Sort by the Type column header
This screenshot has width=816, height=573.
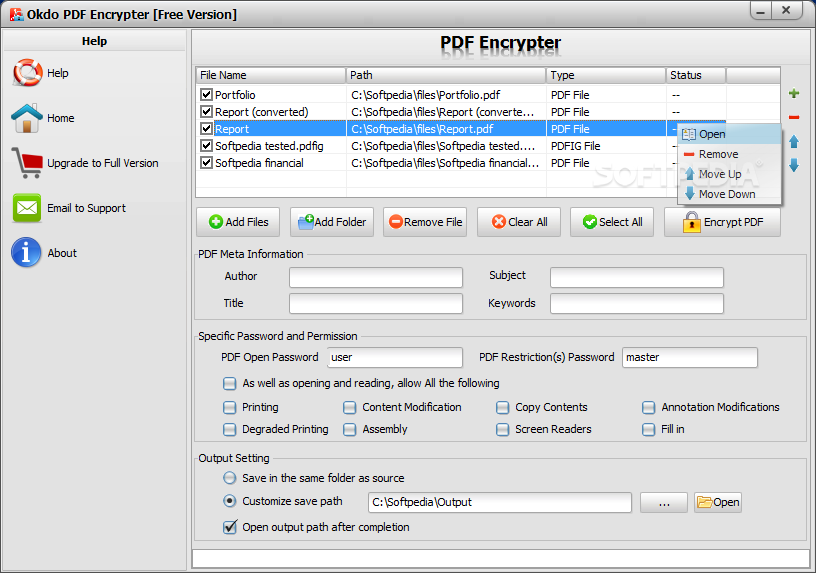[606, 75]
